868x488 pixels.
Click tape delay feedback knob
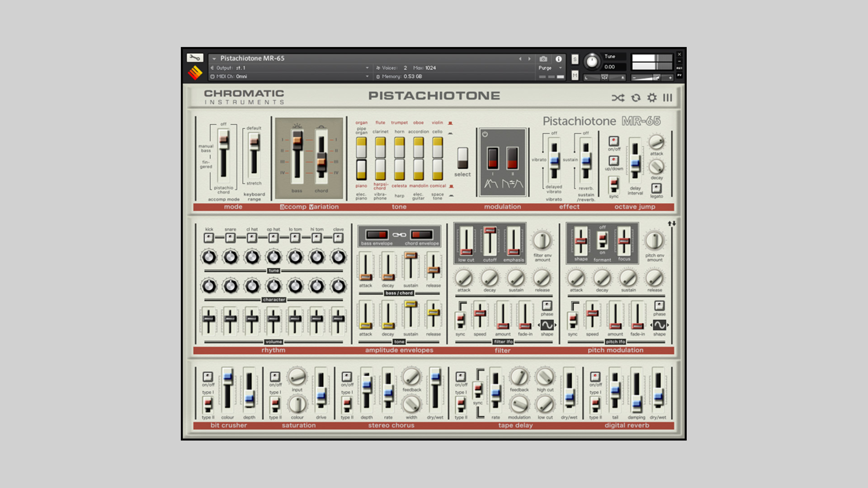tap(519, 376)
